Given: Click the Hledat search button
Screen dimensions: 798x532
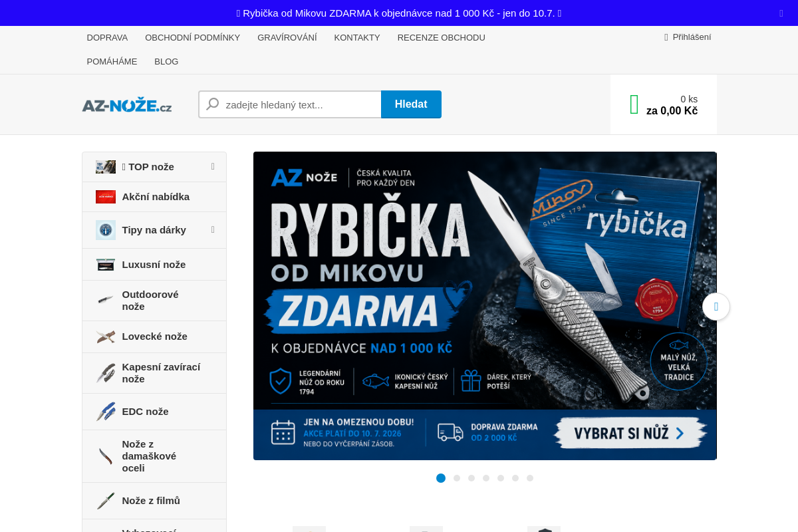Looking at the screenshot, I should [411, 104].
